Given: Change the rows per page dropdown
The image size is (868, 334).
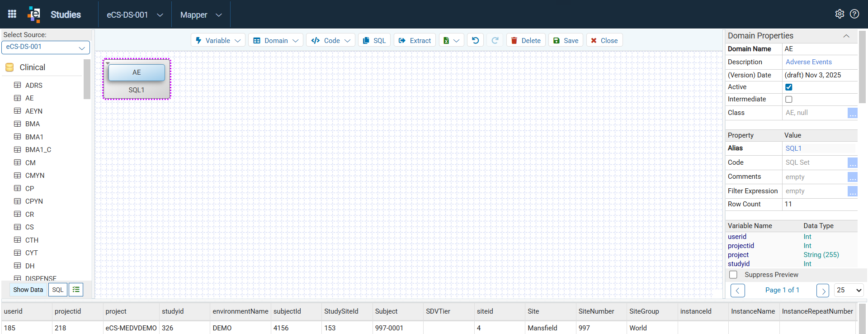Looking at the screenshot, I should tap(849, 290).
